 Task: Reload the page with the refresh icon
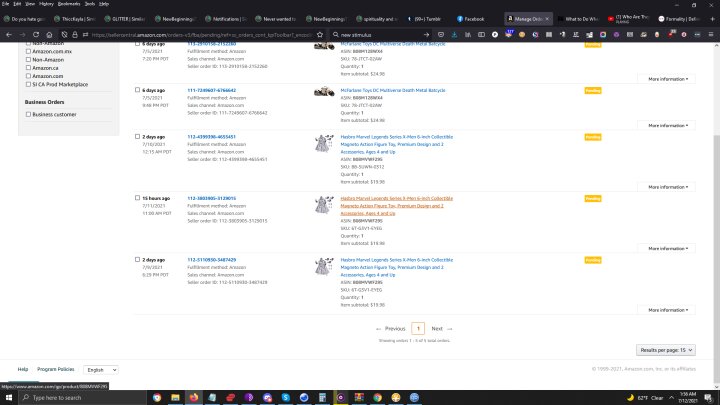(x=36, y=34)
